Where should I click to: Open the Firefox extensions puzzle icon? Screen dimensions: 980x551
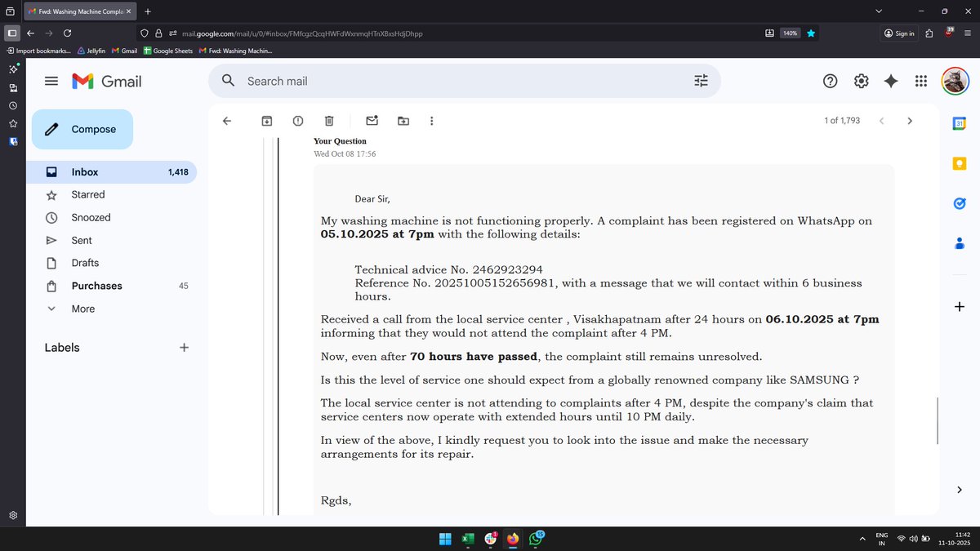tap(931, 33)
